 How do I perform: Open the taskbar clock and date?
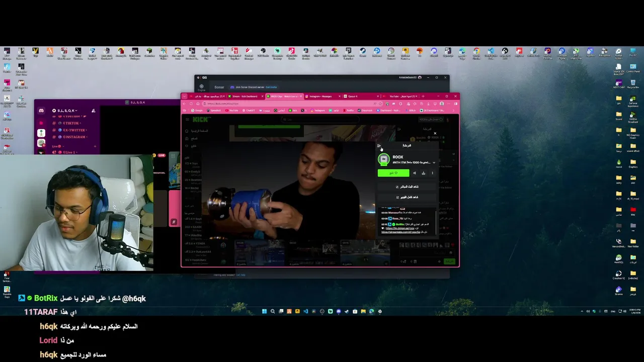(634, 311)
